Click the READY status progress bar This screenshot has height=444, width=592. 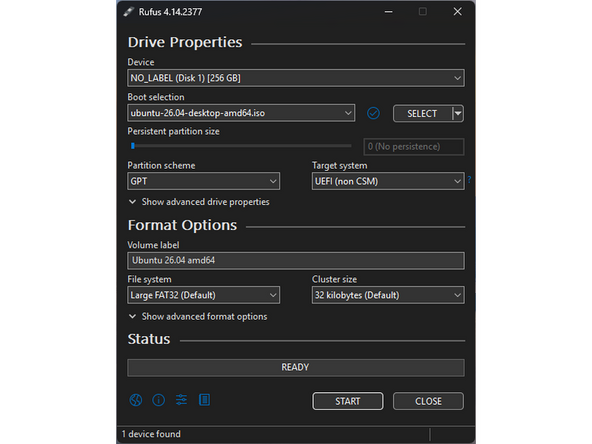coord(296,367)
